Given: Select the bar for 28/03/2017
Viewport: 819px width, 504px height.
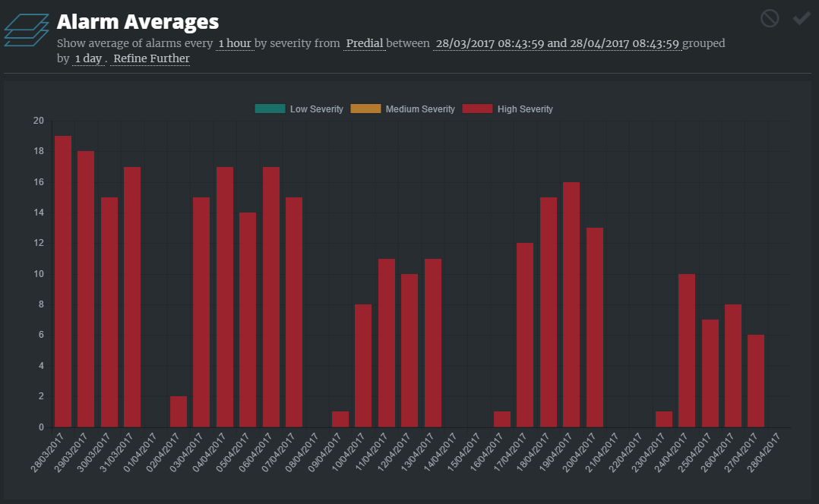Looking at the screenshot, I should pos(63,281).
